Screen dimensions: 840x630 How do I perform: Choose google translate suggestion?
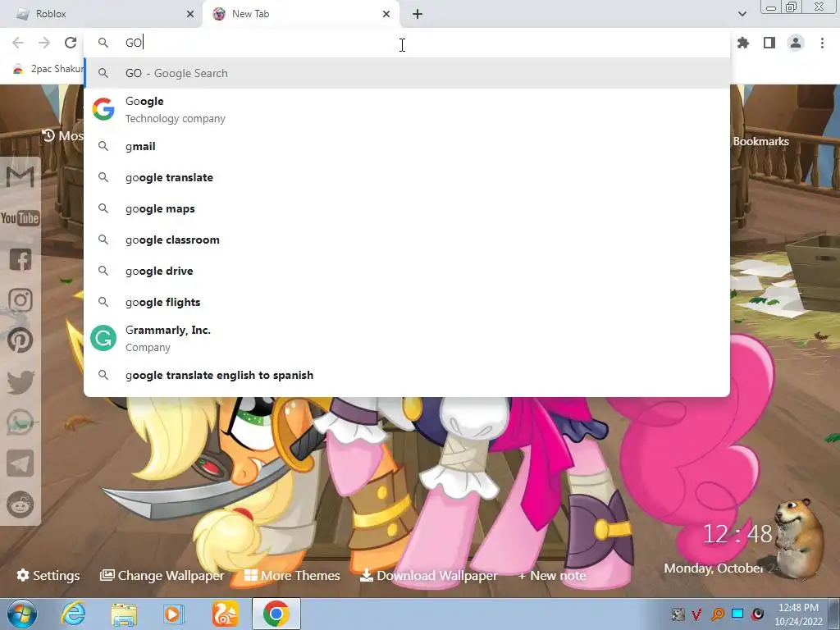click(x=407, y=177)
